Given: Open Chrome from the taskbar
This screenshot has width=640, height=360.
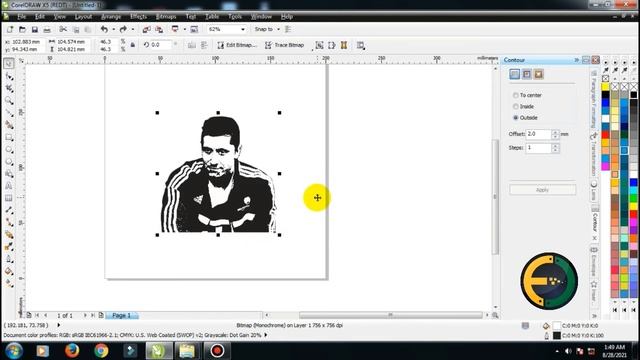Looking at the screenshot, I should coord(101,351).
